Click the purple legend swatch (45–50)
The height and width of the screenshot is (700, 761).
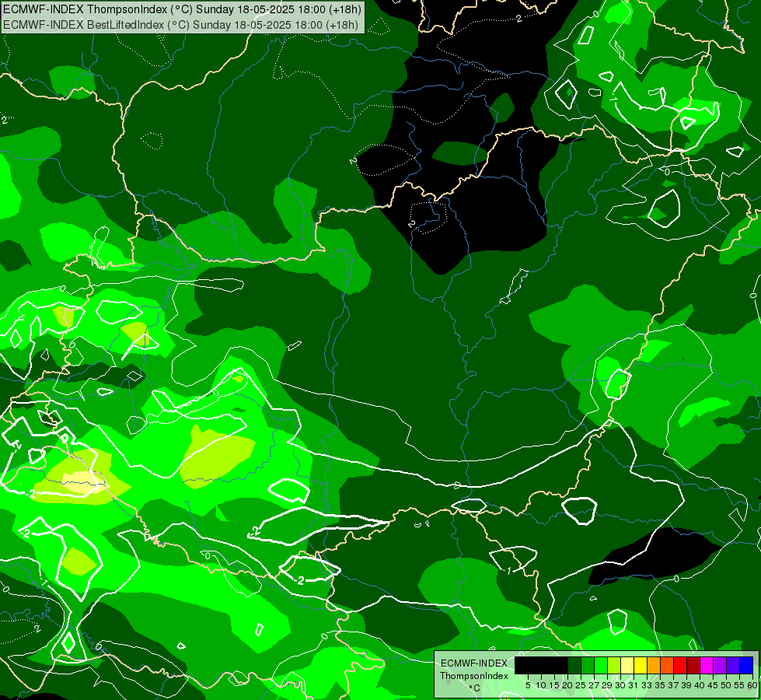720,665
